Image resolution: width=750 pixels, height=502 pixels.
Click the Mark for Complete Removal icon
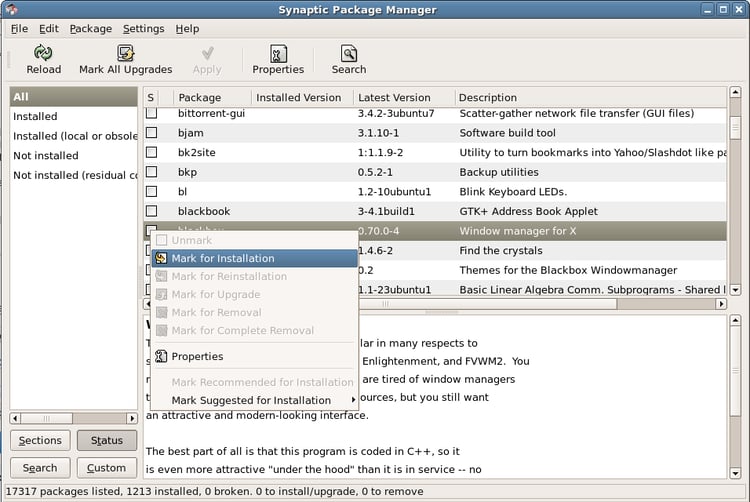pos(162,330)
